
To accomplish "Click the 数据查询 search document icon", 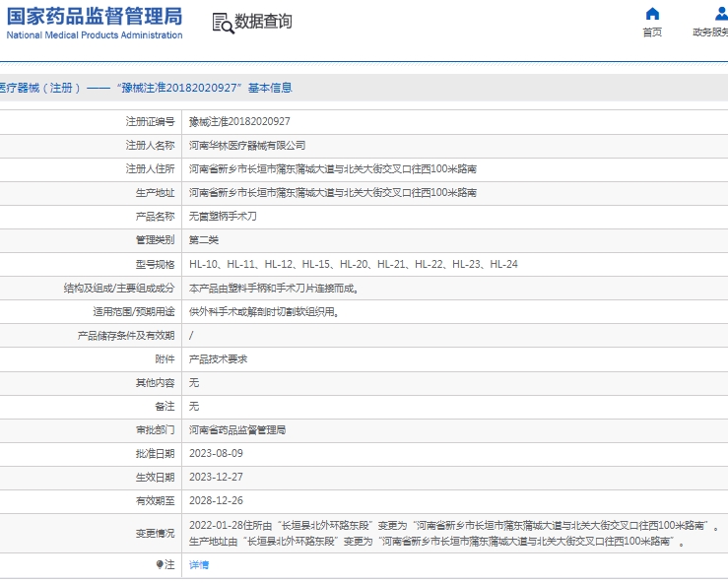I will click(223, 23).
